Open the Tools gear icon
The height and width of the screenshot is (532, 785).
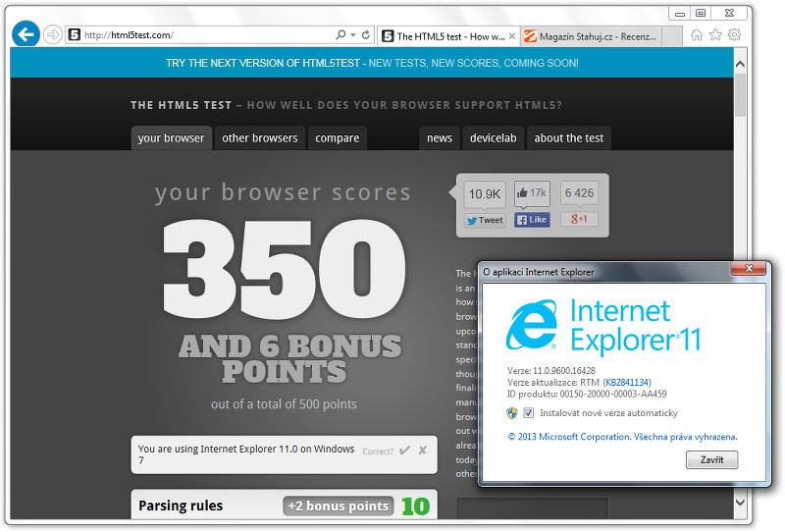tap(734, 34)
